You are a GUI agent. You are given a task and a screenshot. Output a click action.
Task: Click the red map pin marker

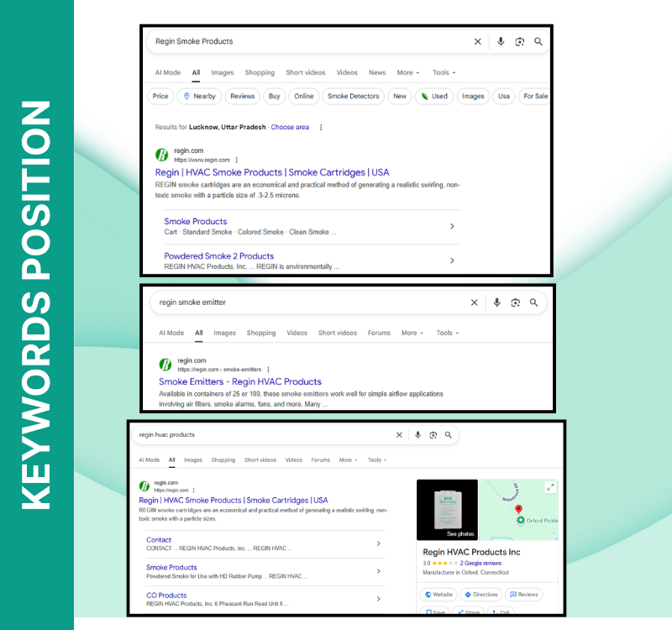point(518,509)
